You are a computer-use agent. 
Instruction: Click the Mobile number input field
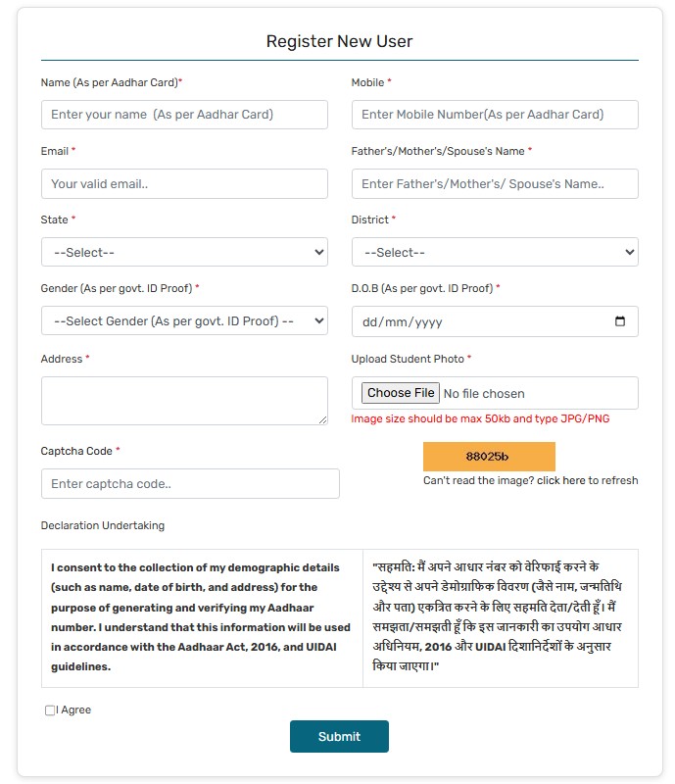point(495,115)
